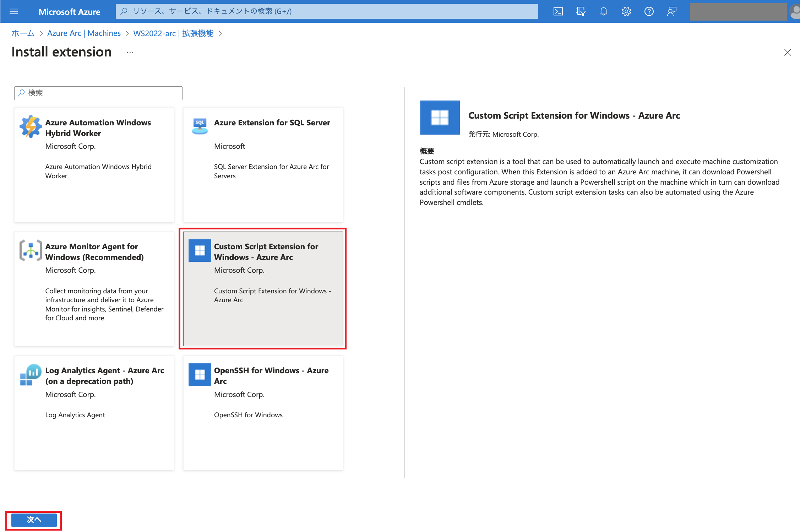The image size is (800, 532).
Task: Select the Custom Script Extension for Windows card
Action: click(x=263, y=289)
